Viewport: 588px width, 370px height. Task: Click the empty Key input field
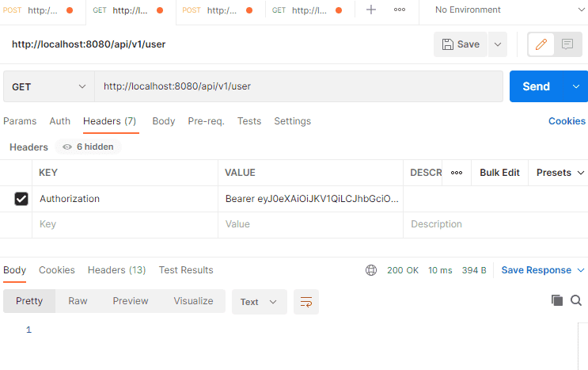point(125,224)
